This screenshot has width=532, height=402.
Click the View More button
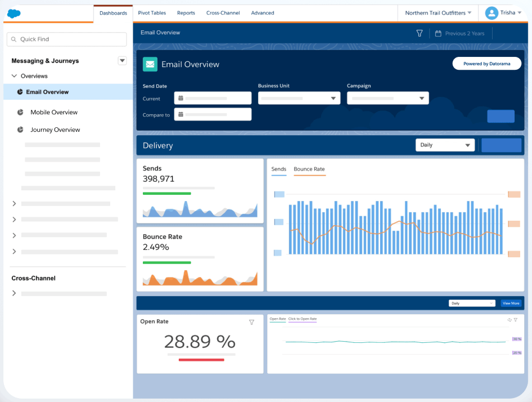pyautogui.click(x=511, y=303)
